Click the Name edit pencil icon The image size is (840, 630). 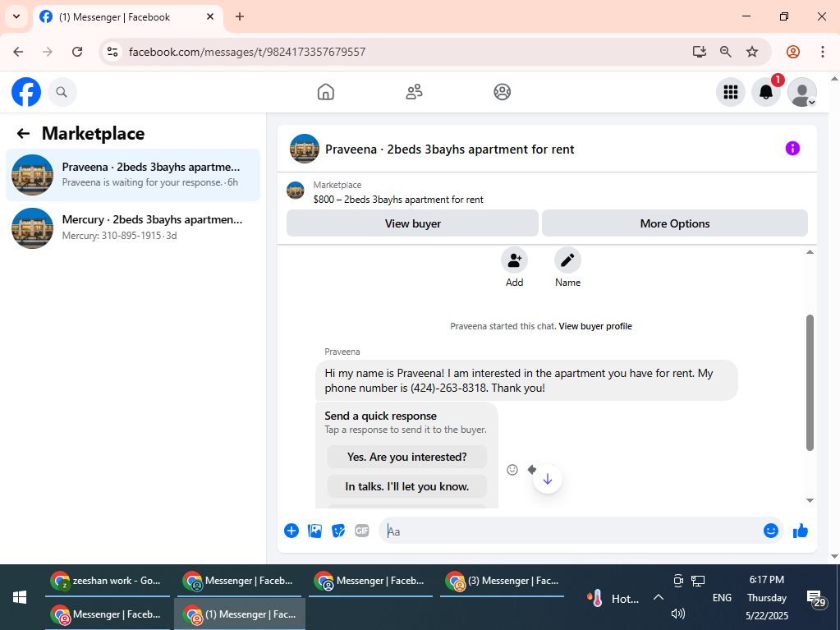pyautogui.click(x=567, y=260)
